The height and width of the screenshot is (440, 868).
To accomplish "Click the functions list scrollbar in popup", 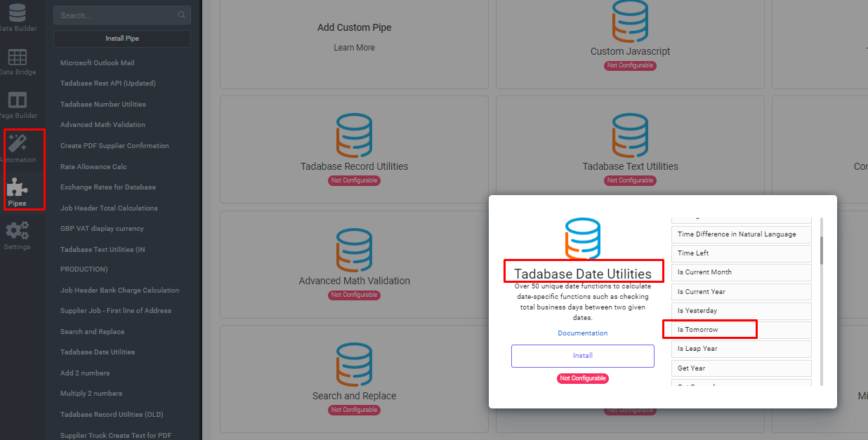I will (821, 249).
